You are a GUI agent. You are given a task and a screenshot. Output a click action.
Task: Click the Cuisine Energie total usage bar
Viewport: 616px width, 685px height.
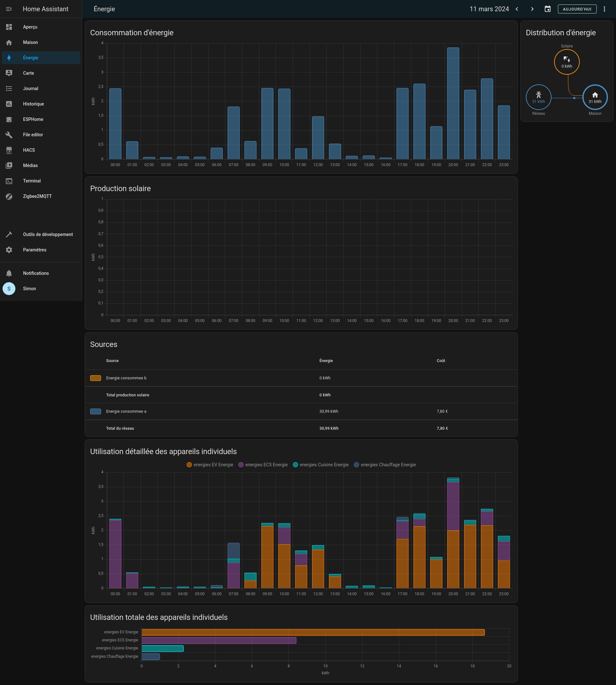163,648
